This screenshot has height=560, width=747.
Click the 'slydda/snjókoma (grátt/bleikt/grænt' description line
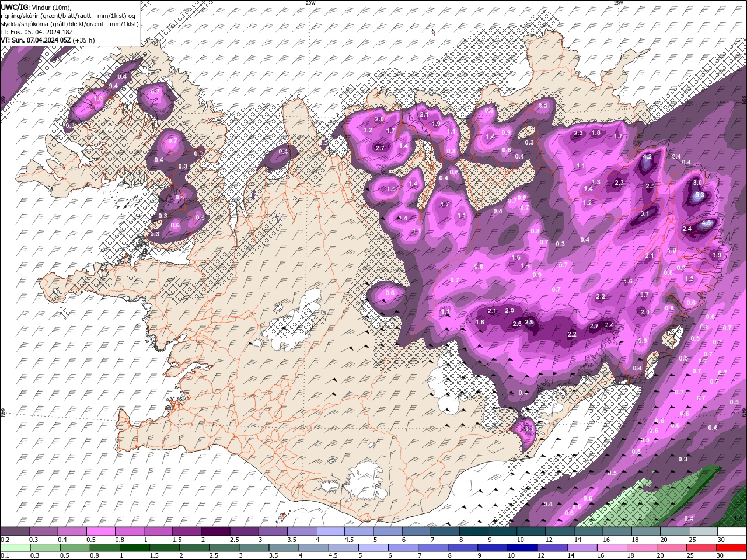pyautogui.click(x=69, y=23)
